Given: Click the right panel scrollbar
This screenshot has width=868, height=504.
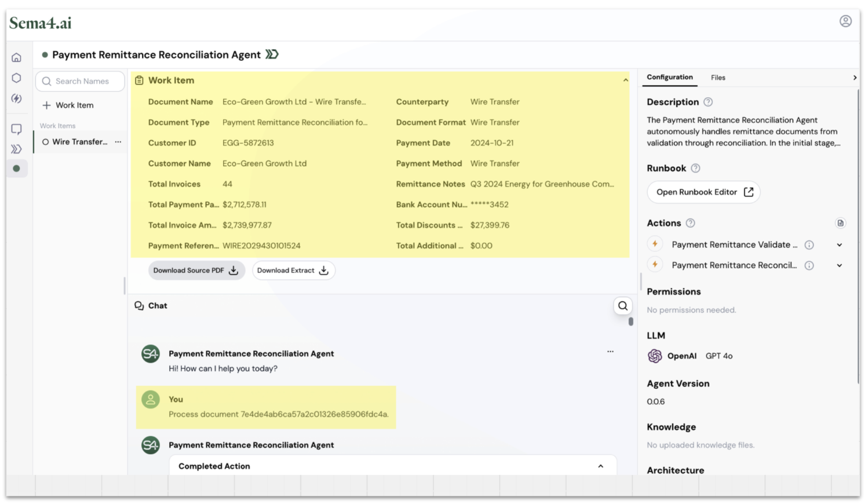Looking at the screenshot, I should 858,238.
